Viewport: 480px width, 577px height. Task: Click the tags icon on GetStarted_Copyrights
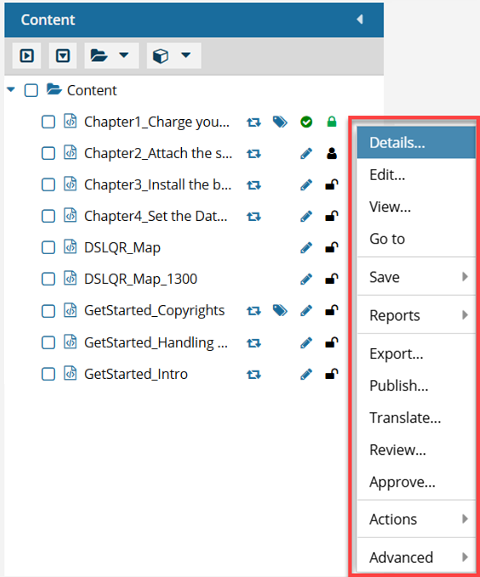[280, 311]
